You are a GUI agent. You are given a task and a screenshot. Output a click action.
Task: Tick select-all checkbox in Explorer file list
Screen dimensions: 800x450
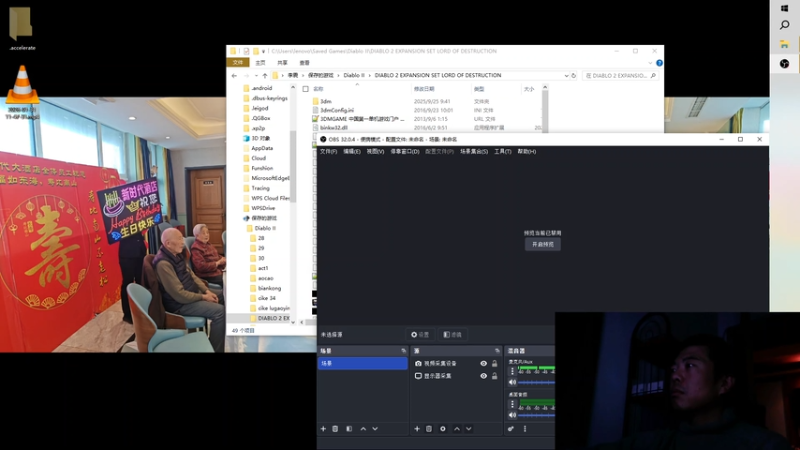click(306, 89)
